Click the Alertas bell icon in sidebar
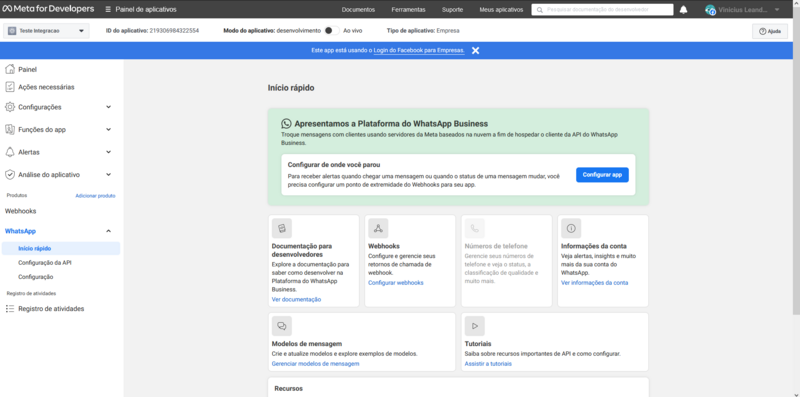 10,152
